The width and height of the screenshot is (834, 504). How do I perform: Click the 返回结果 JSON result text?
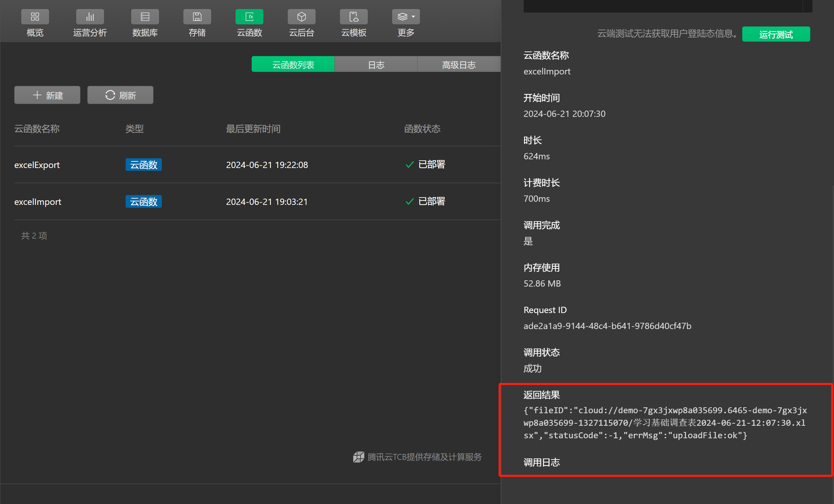[x=665, y=423]
